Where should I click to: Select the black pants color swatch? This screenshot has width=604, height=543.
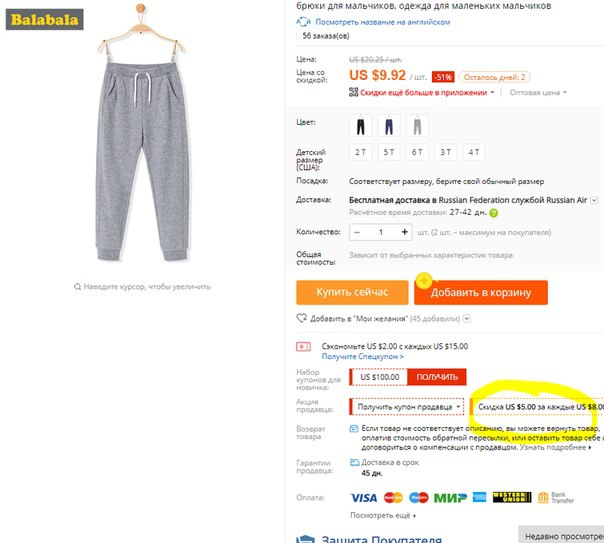pyautogui.click(x=361, y=126)
